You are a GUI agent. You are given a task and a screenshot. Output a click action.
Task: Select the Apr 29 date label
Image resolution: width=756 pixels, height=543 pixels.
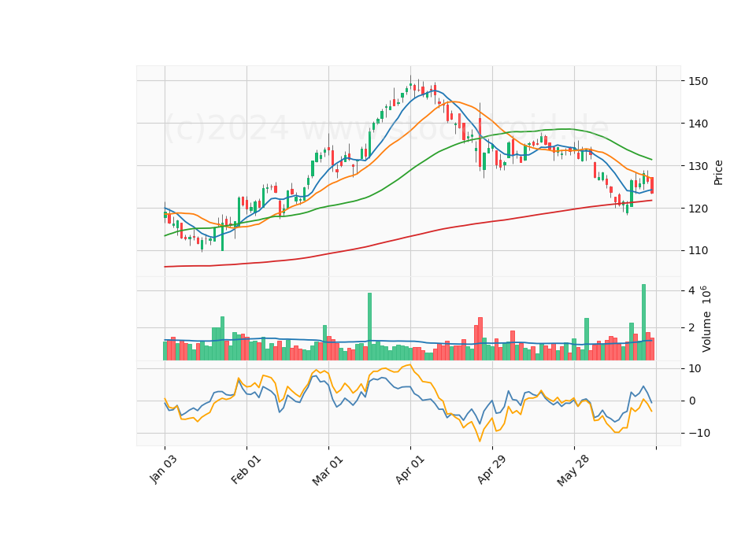[491, 469]
